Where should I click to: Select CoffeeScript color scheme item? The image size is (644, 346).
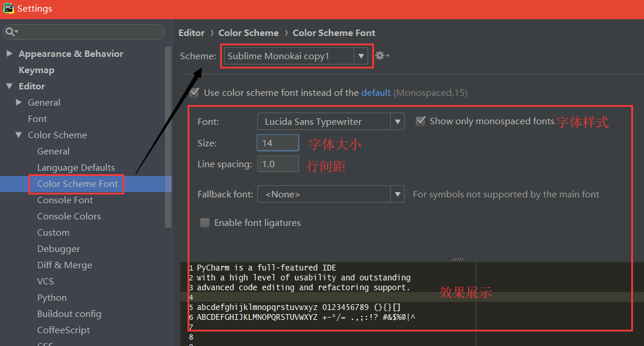click(x=63, y=330)
